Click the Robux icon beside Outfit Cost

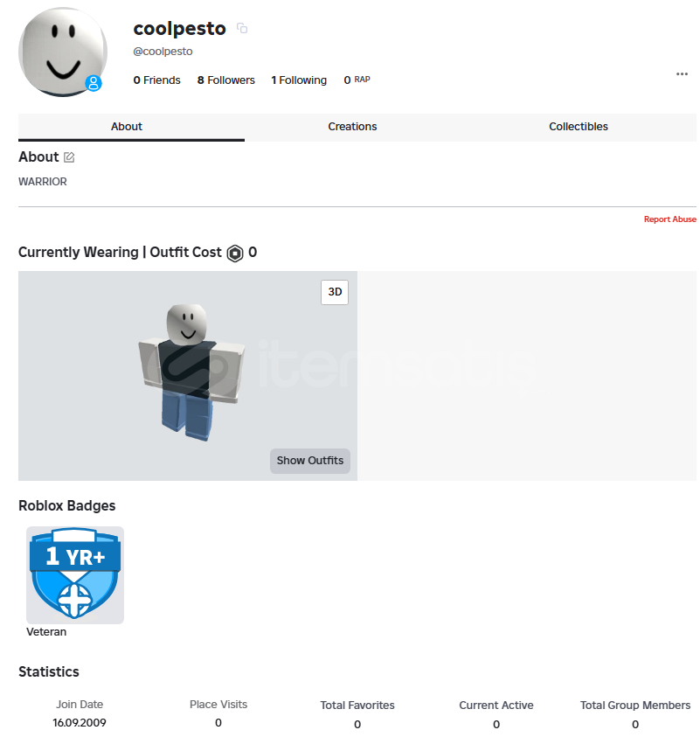(x=235, y=254)
